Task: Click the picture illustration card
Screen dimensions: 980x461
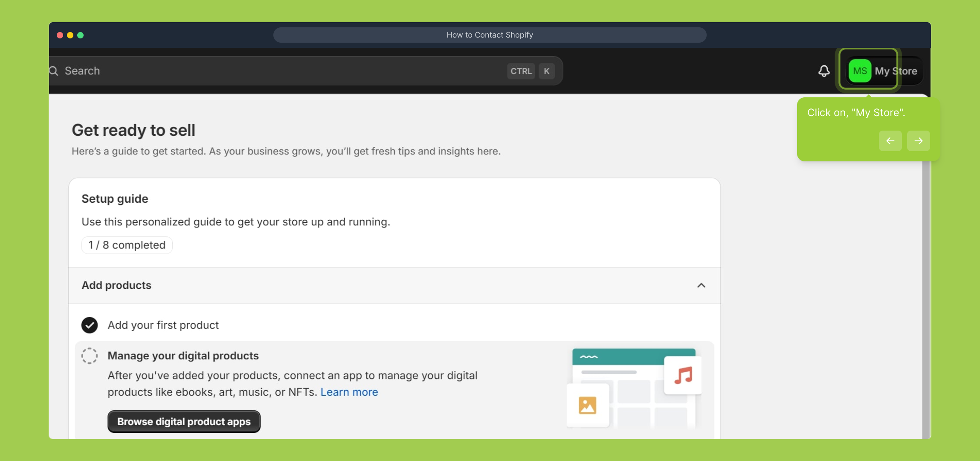Action: pyautogui.click(x=587, y=406)
